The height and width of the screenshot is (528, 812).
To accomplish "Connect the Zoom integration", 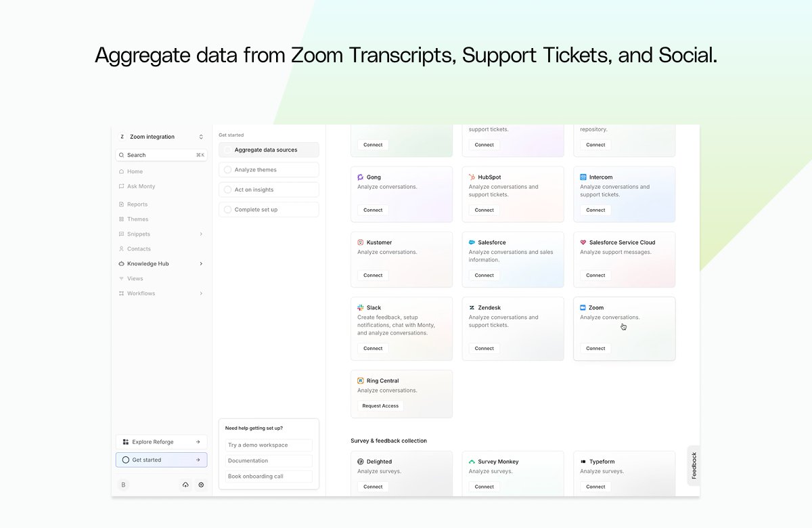I will click(595, 349).
